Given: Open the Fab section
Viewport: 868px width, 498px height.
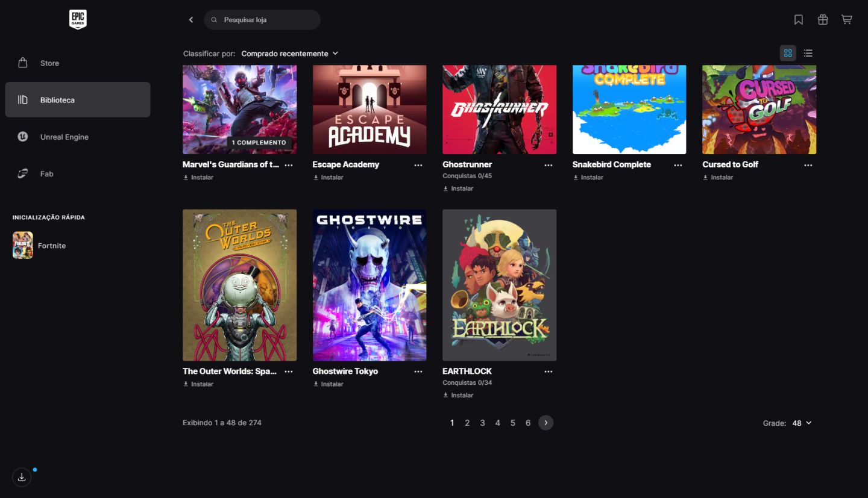Looking at the screenshot, I should click(78, 173).
